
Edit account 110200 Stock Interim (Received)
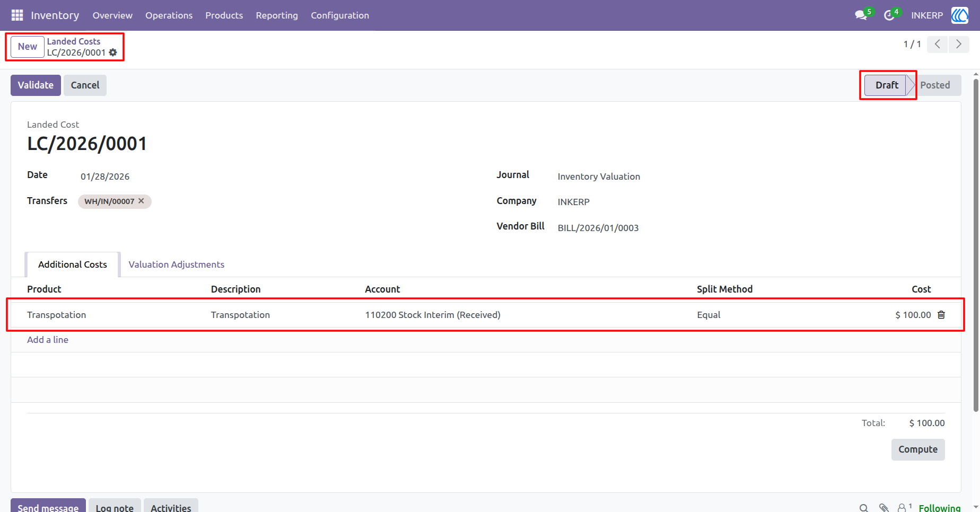(433, 315)
